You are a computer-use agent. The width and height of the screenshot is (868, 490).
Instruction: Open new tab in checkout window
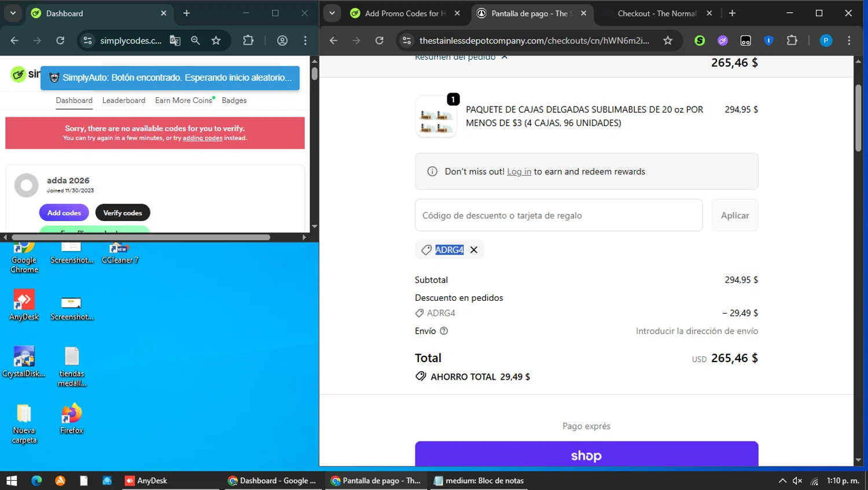tap(732, 13)
